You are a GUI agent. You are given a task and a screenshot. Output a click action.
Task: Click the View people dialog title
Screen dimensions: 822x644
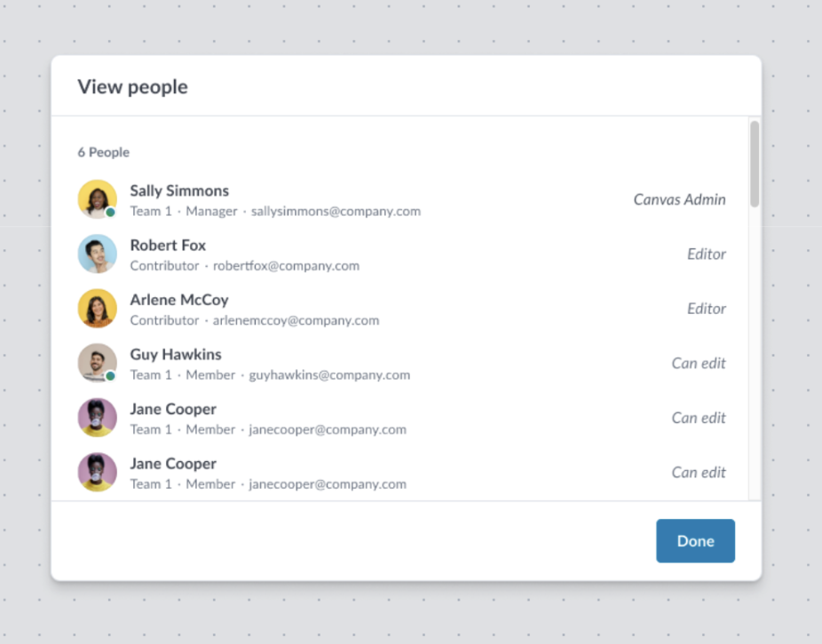[x=132, y=87]
